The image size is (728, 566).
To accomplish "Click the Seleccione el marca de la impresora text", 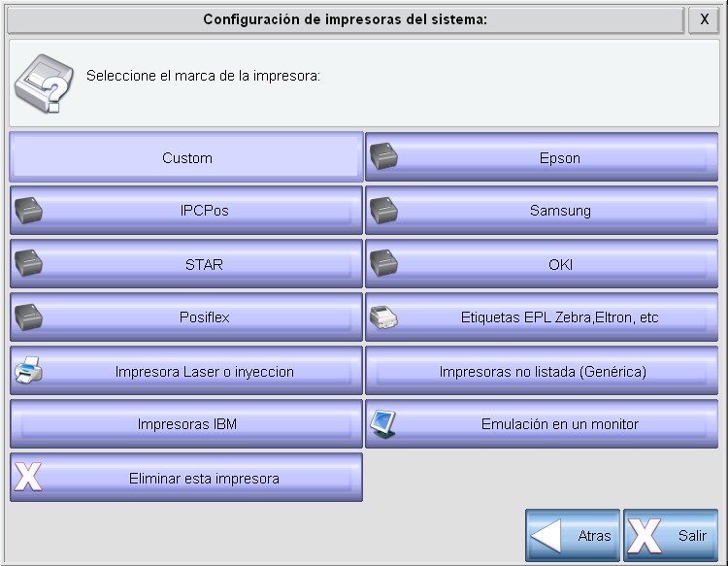I will point(204,76).
